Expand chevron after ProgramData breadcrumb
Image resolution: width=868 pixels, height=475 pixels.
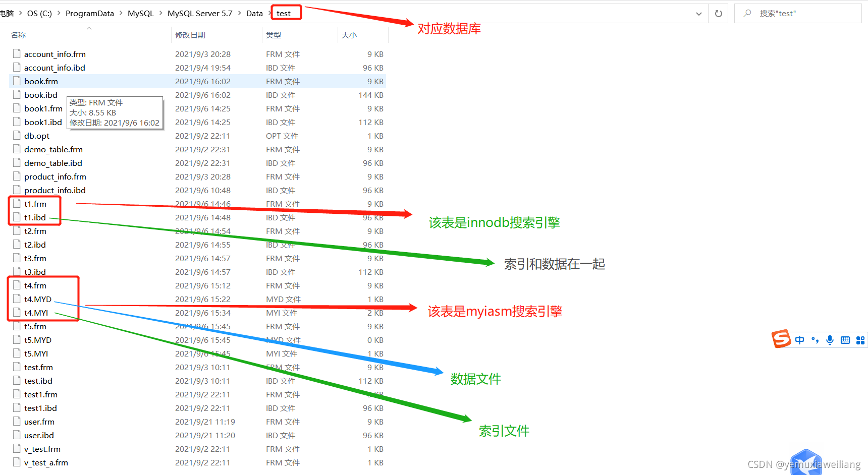click(x=121, y=14)
